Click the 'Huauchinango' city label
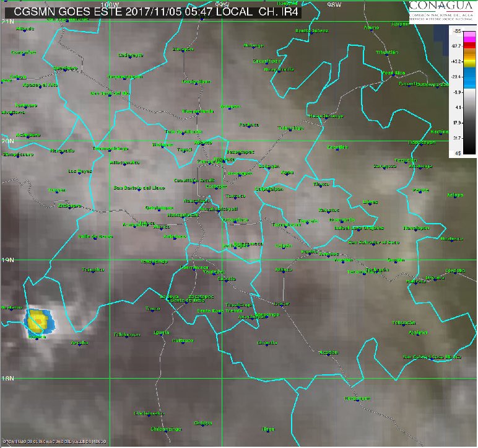Image resolution: width=478 pixels, height=448 pixels. tap(326, 116)
